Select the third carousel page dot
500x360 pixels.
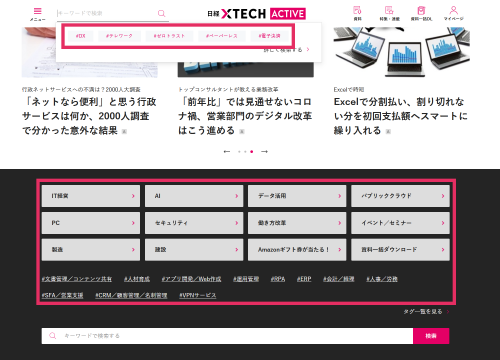[252, 152]
